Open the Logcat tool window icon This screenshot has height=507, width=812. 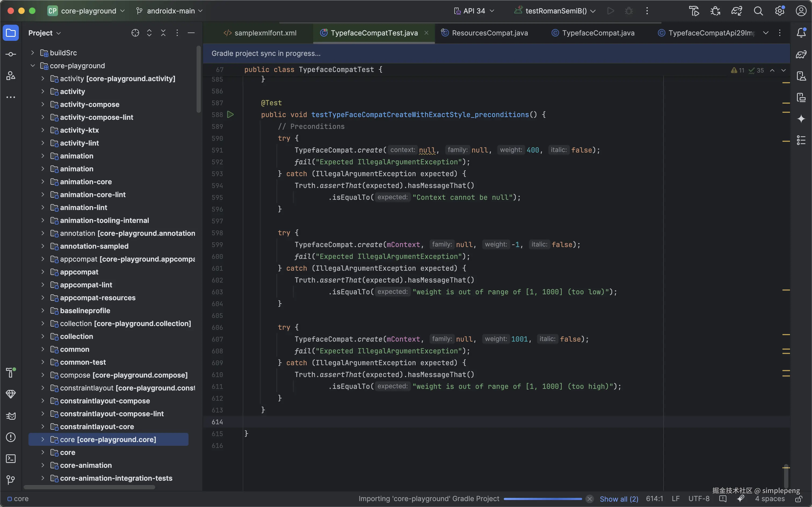(x=11, y=416)
